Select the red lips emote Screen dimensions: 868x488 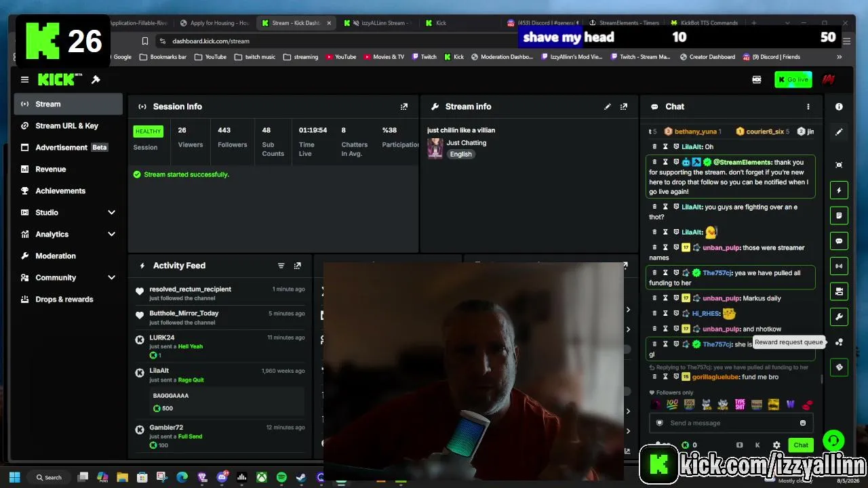coord(807,405)
